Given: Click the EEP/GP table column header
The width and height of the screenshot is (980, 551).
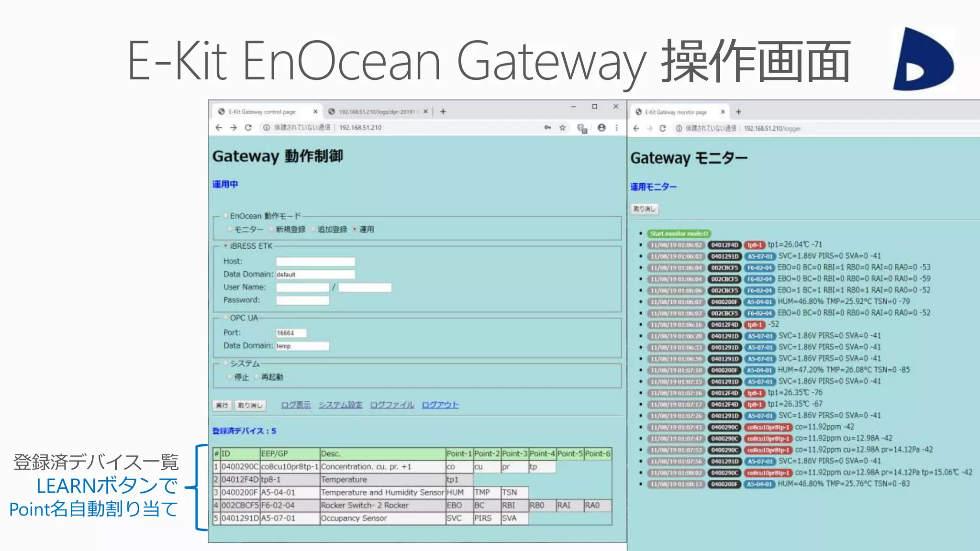Looking at the screenshot, I should pyautogui.click(x=290, y=453).
